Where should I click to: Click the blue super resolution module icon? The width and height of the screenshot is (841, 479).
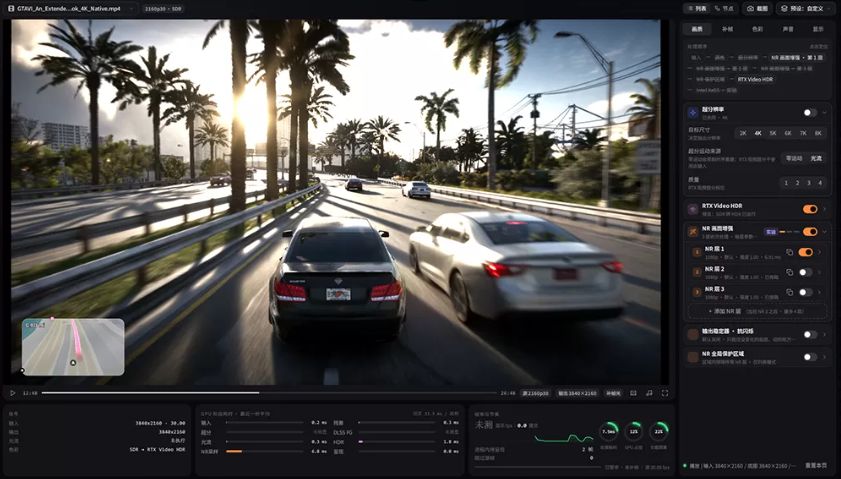click(x=693, y=113)
